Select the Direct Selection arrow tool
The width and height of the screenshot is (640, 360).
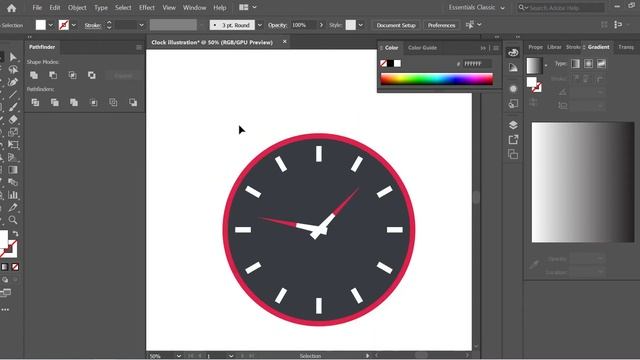13,57
